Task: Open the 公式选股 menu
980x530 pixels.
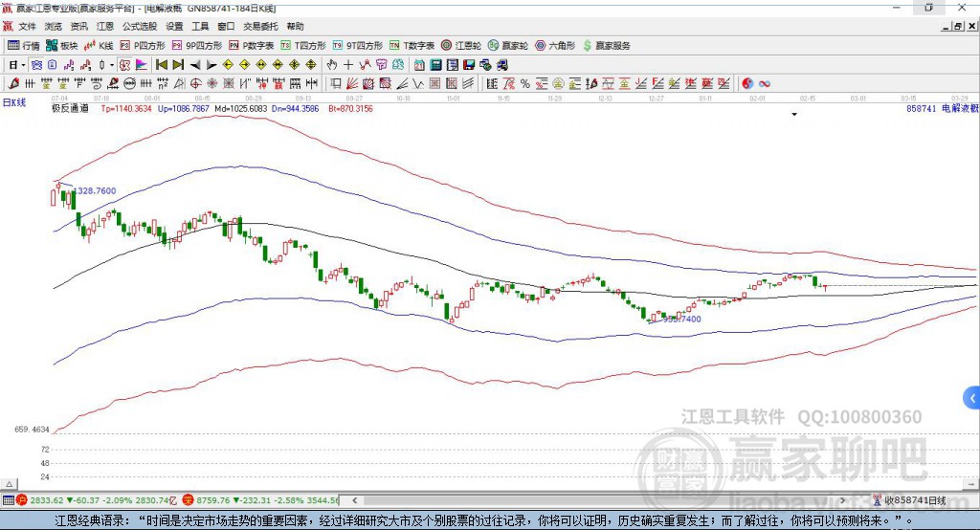Action: coord(140,26)
